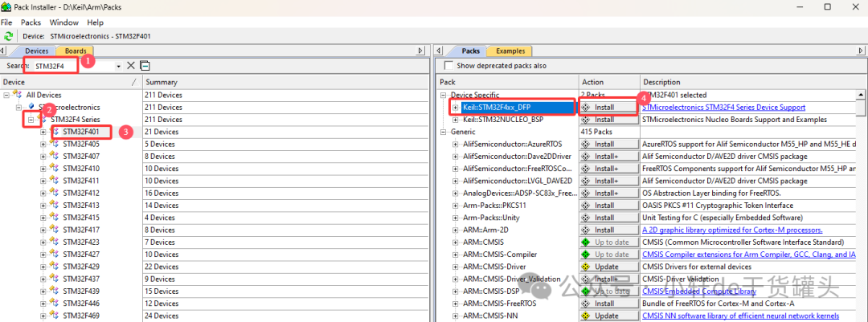Click the Pack column header
Viewport: 868px width, 322px height.
(x=508, y=82)
